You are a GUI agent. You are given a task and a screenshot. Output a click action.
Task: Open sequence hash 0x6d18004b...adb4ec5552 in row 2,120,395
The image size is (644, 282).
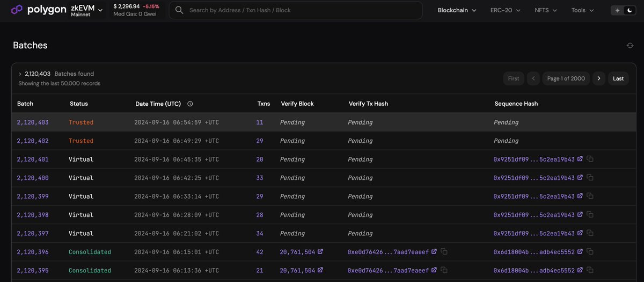534,271
